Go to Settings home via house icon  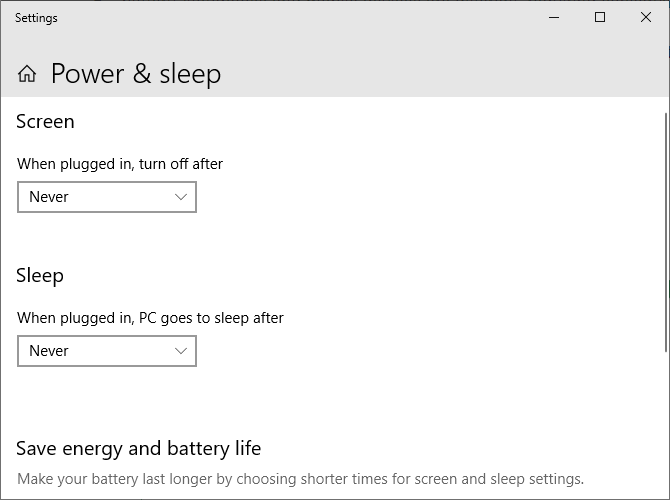tap(27, 74)
